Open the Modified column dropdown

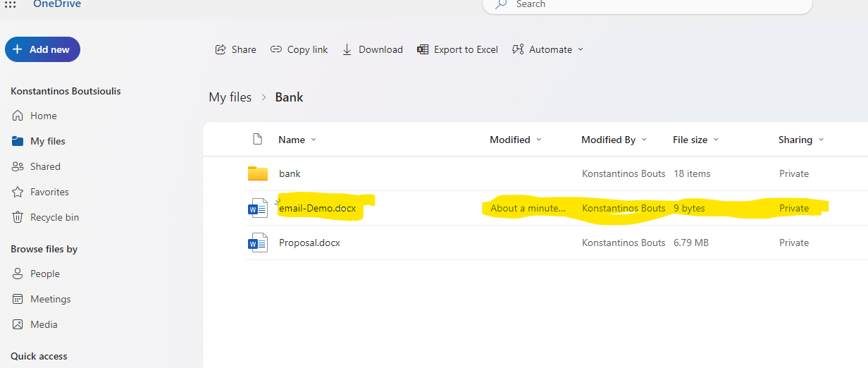[x=539, y=140]
